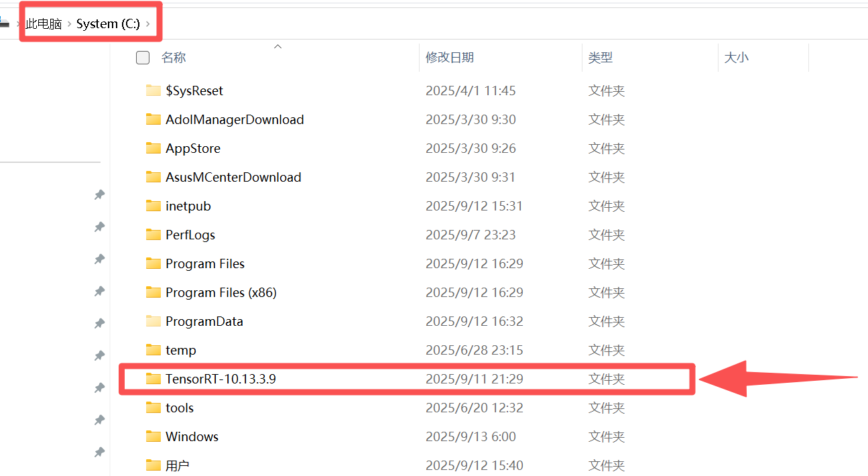Click 文件夹 type in the Program Files row
The image size is (868, 476).
pyautogui.click(x=607, y=263)
